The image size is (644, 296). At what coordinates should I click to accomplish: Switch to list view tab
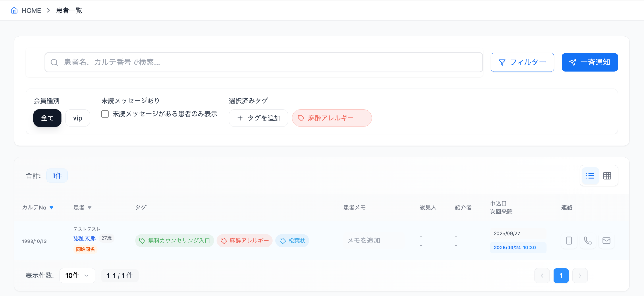(591, 175)
